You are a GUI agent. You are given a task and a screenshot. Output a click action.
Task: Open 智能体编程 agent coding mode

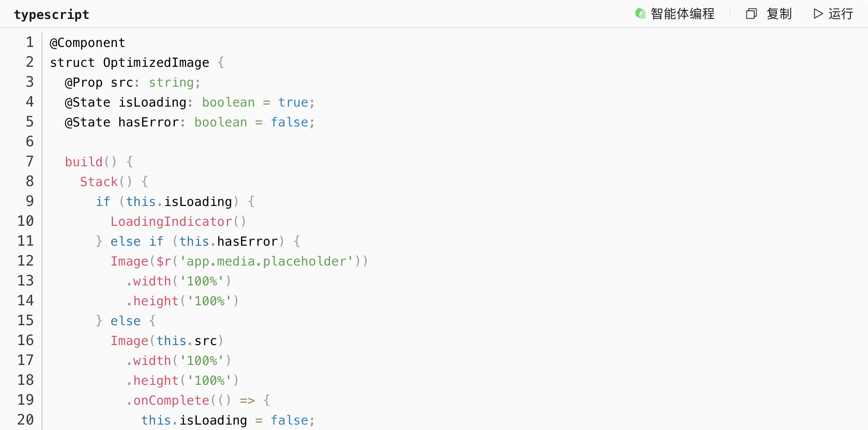pyautogui.click(x=682, y=14)
